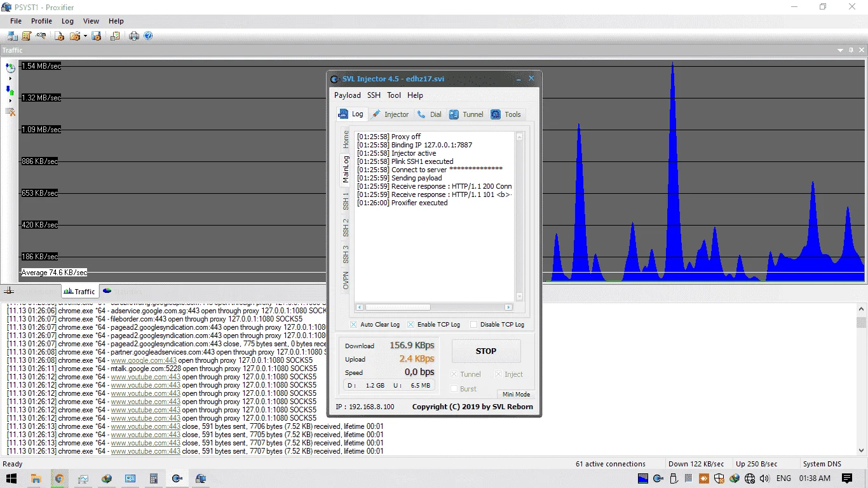Click the blue Help question mark icon
Screen dimensions: 868x488
[148, 36]
